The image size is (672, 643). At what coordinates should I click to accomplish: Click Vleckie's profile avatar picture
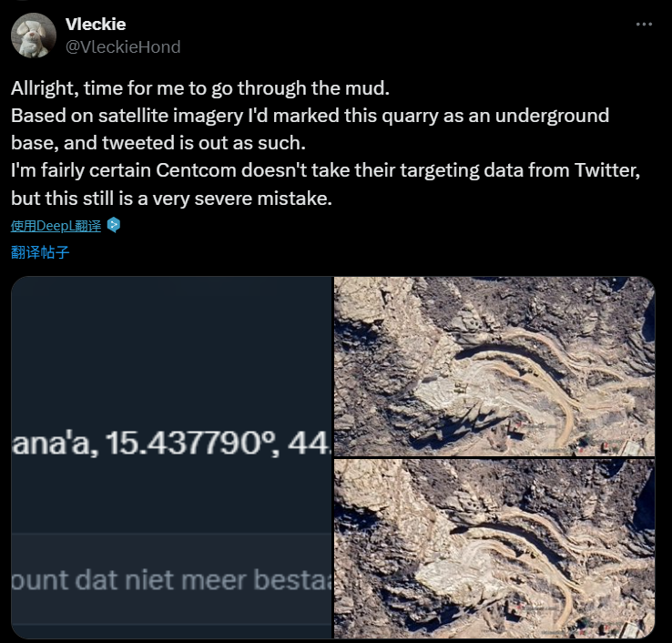[33, 36]
